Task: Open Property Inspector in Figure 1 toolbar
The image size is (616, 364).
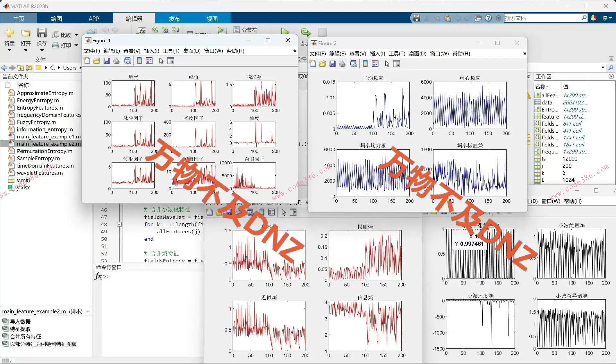Action: point(171,61)
